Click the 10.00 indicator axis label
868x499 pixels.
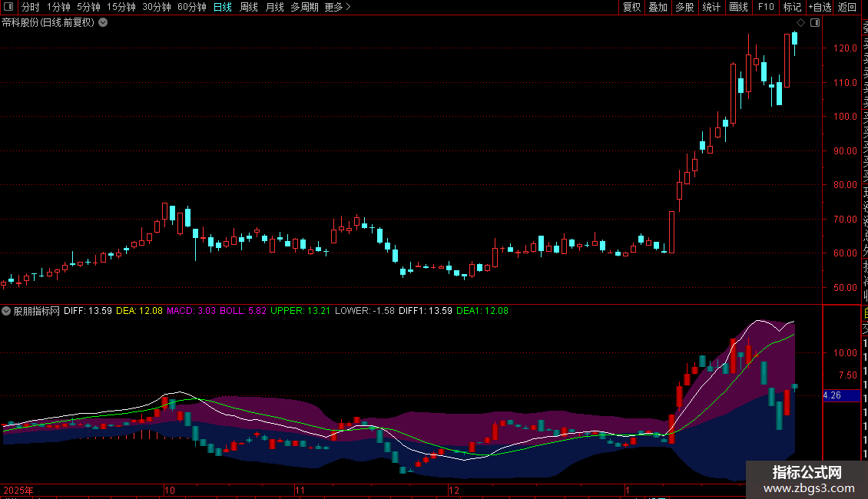pyautogui.click(x=845, y=353)
